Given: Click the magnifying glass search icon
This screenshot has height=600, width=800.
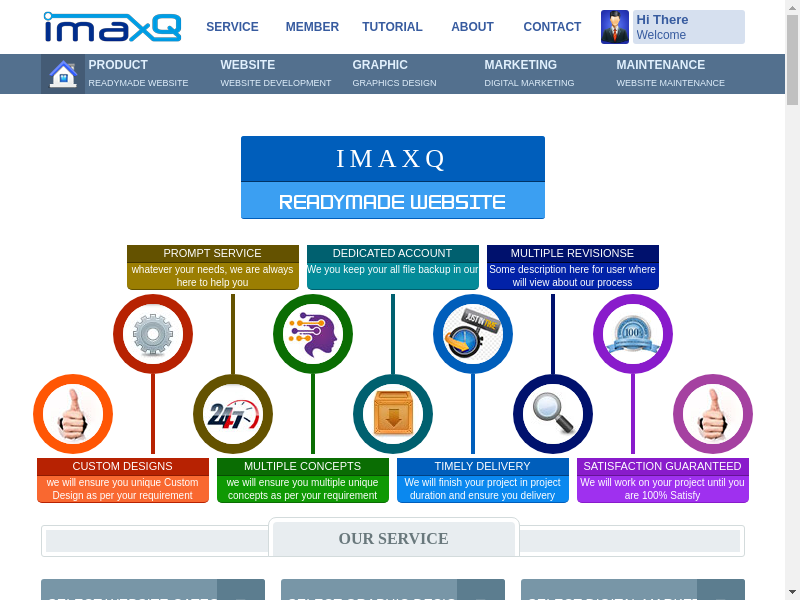Looking at the screenshot, I should point(553,414).
